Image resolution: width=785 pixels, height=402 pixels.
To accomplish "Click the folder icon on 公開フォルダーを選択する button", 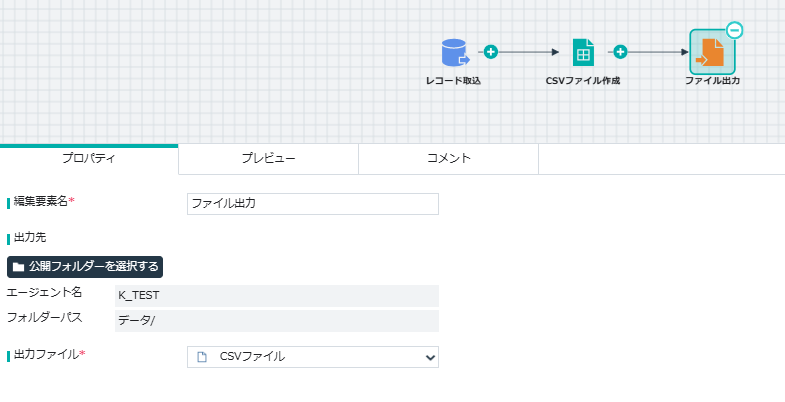I will 19,267.
